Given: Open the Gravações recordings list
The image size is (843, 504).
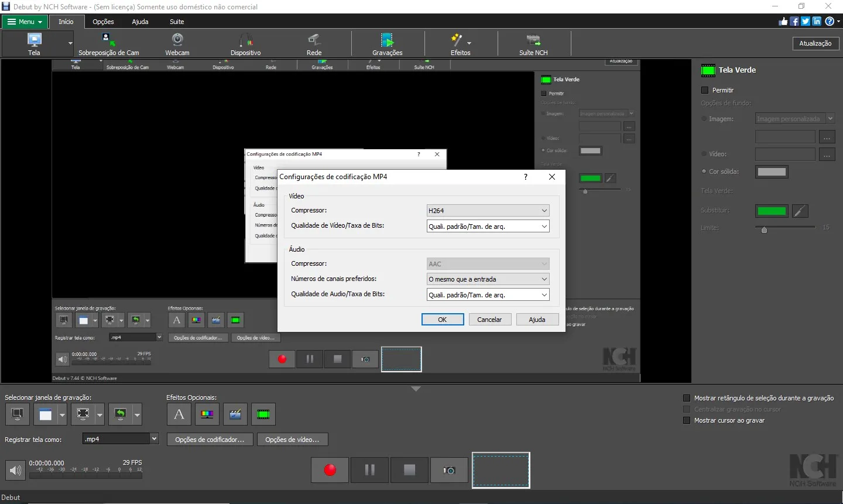Looking at the screenshot, I should [387, 44].
